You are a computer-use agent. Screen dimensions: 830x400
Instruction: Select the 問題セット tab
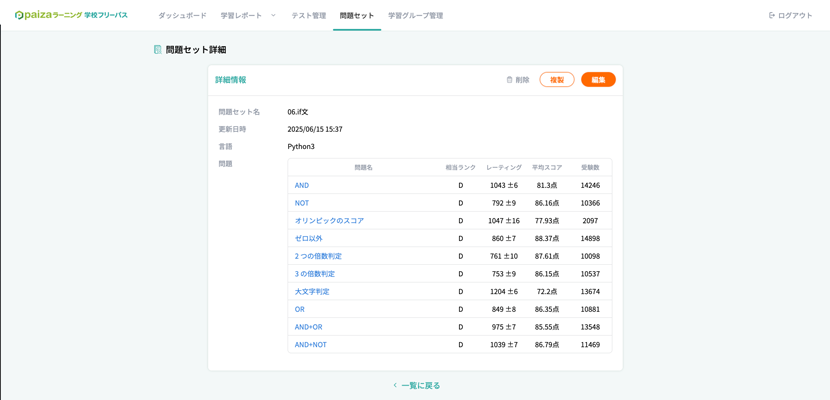click(x=357, y=15)
